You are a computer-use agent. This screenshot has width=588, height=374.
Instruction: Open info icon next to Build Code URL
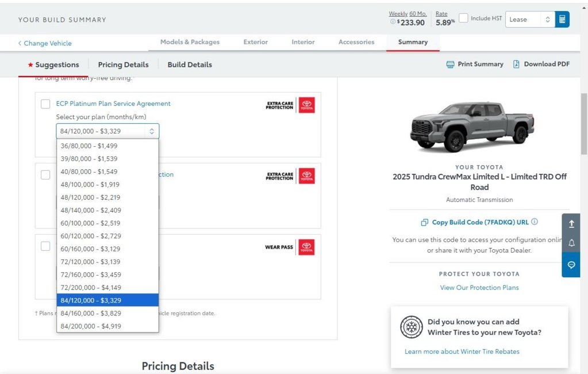[x=535, y=222]
